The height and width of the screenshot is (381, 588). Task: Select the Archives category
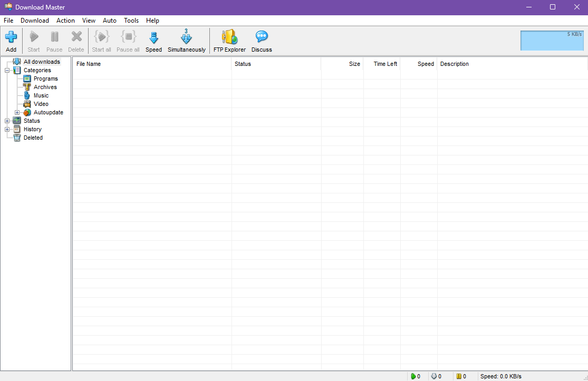[x=45, y=87]
